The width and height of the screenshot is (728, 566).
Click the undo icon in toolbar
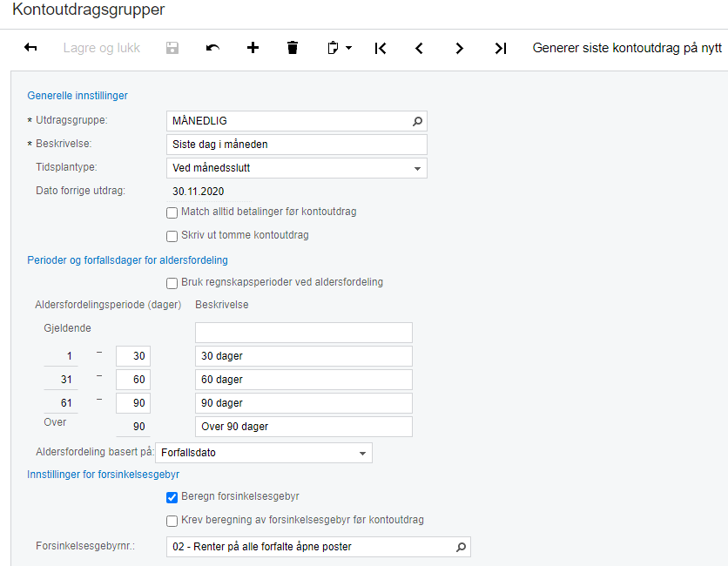point(212,48)
